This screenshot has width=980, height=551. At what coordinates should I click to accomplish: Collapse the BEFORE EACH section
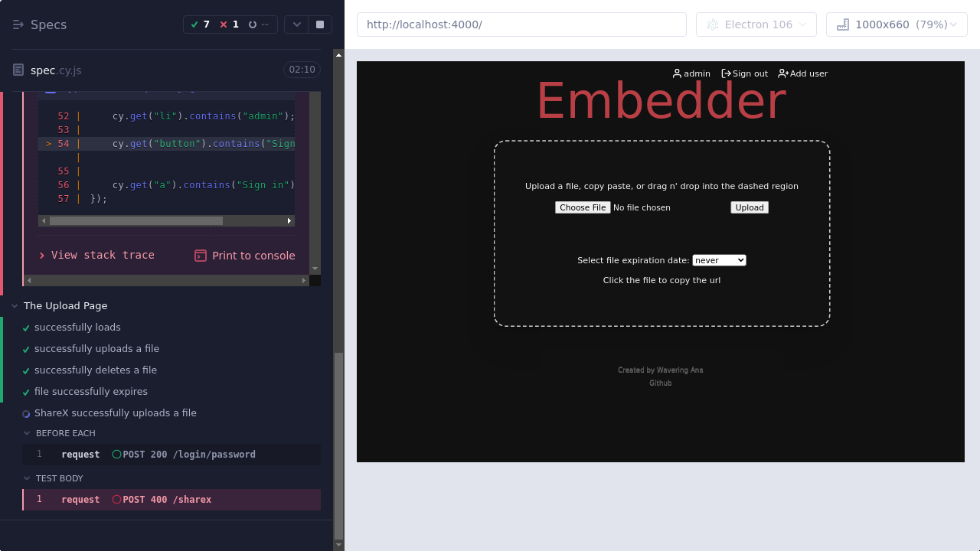click(x=65, y=433)
